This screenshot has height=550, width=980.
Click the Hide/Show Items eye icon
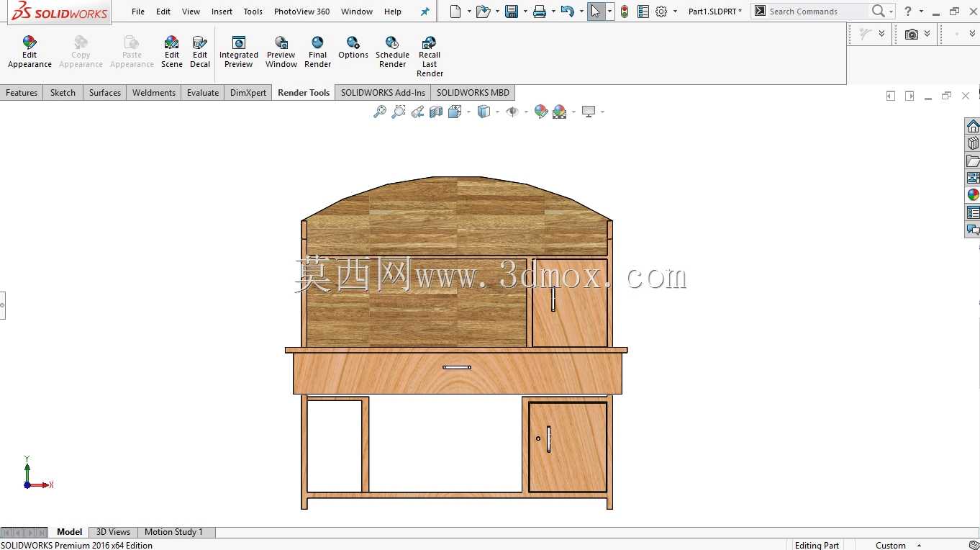coord(512,112)
